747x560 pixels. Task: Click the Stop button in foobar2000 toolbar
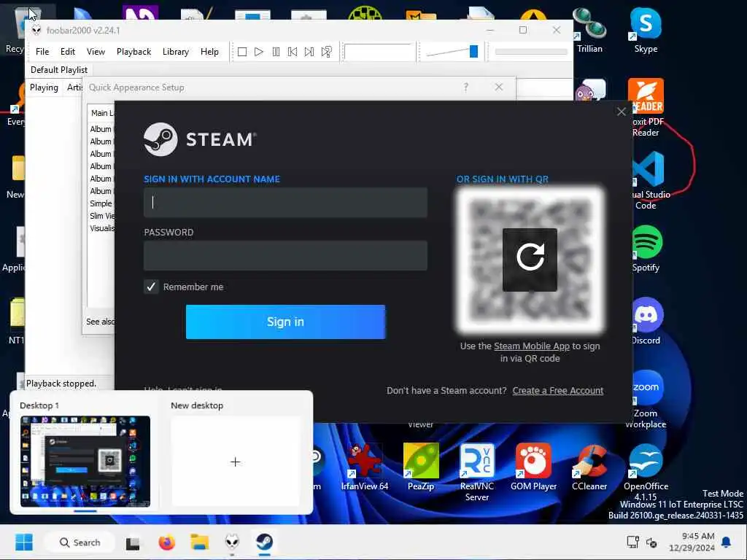(x=242, y=52)
